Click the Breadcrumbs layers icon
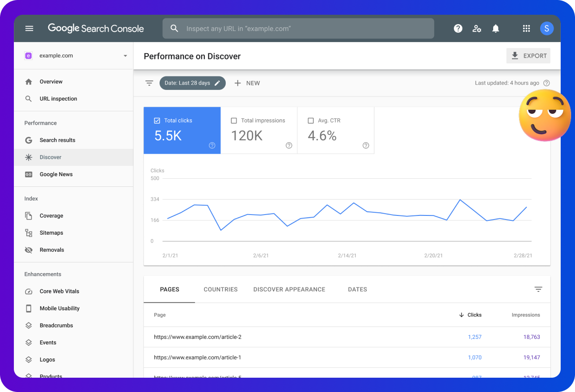 (x=29, y=325)
